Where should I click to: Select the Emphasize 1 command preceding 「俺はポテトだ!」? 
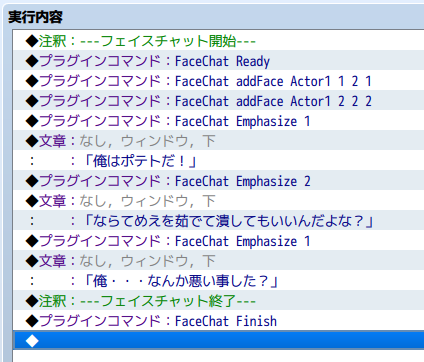click(x=219, y=121)
